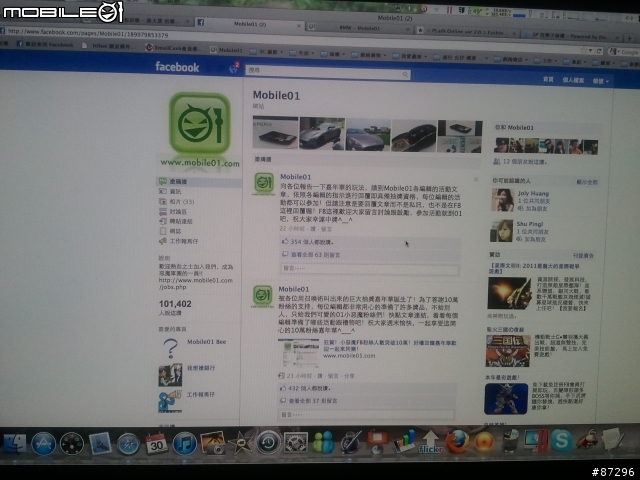Image resolution: width=640 pixels, height=480 pixels.
Task: Open Finder from the Dock
Action: click(x=14, y=444)
